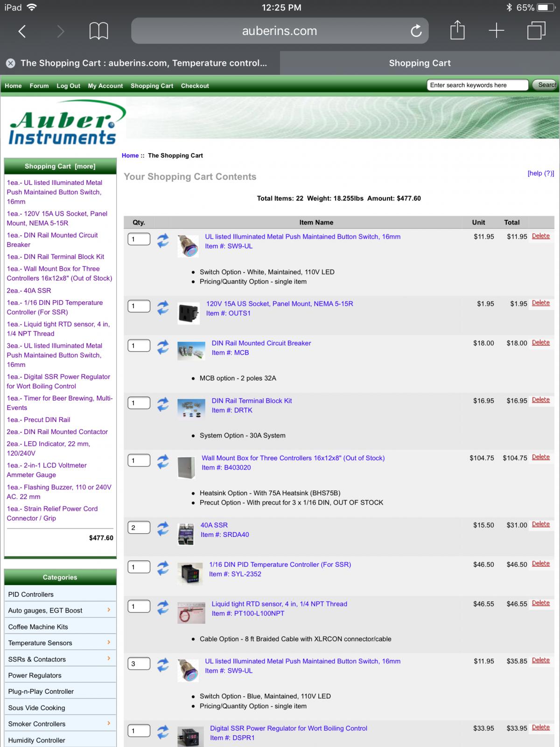The image size is (560, 747).
Task: Update quantity icon for blue SW9-UL switch
Action: (163, 665)
